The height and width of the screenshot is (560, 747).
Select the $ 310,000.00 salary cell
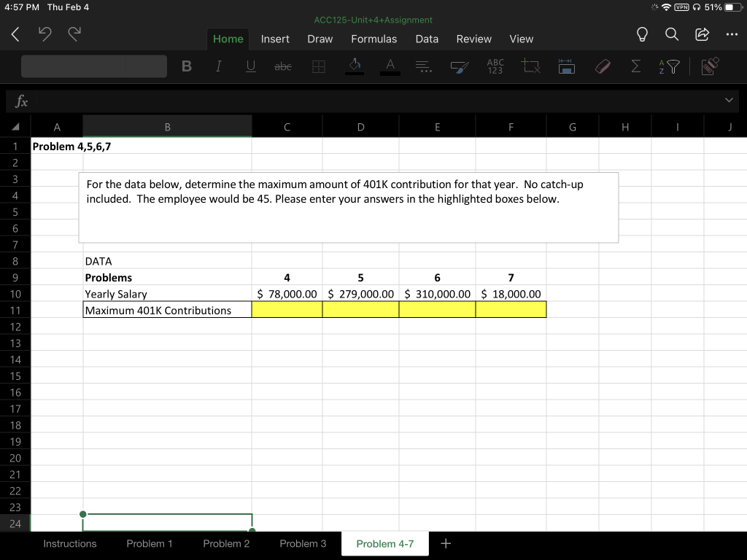[x=438, y=293]
